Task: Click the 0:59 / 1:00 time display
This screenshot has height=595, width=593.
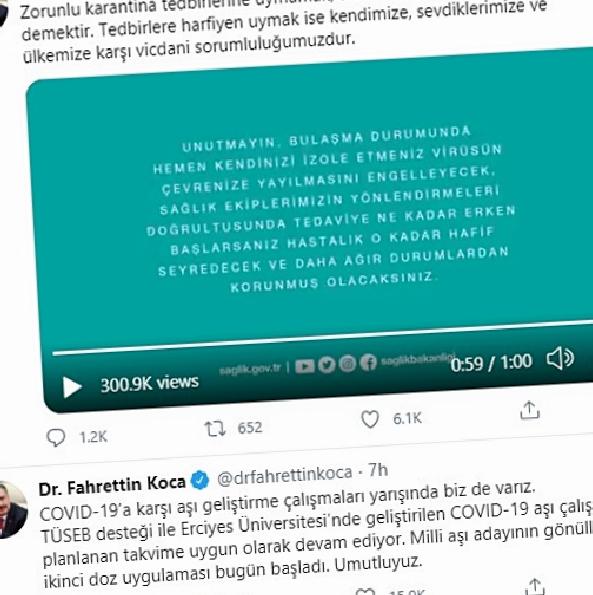Action: click(x=492, y=363)
